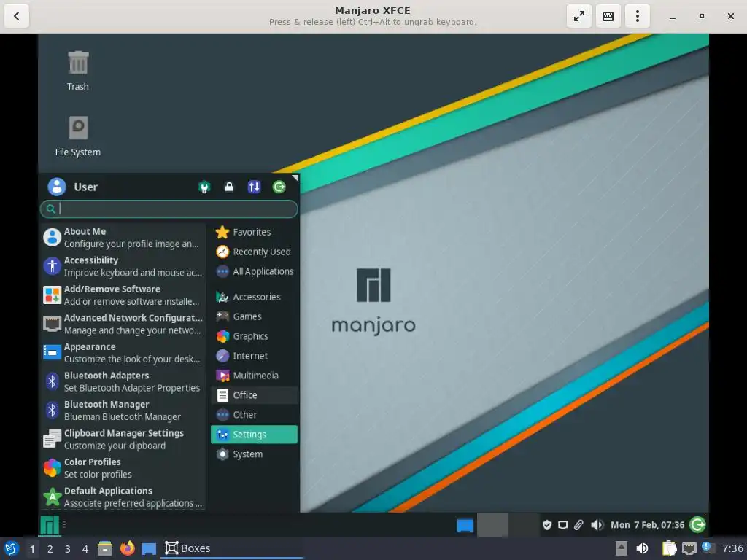This screenshot has width=747, height=560.
Task: Go back using Boxes back arrow button
Action: click(x=17, y=16)
